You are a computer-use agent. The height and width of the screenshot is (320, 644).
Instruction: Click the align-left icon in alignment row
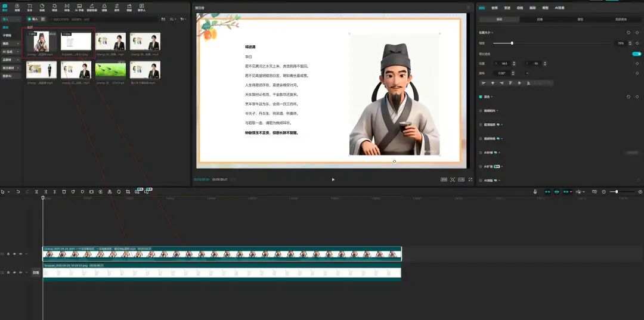coord(484,83)
